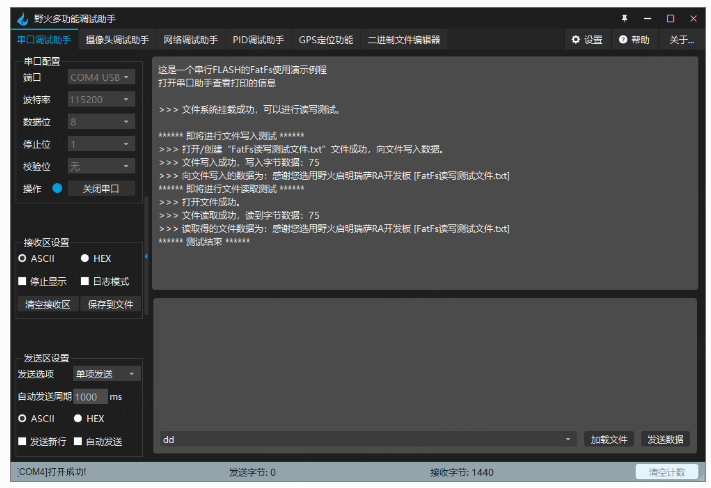The width and height of the screenshot is (711, 488).
Task: Click the 保存到文件 button
Action: point(110,304)
